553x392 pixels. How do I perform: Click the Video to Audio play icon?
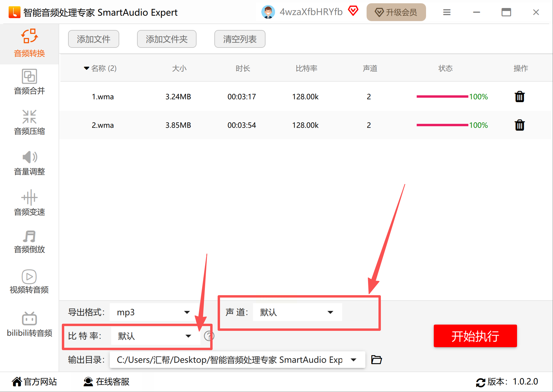tap(29, 277)
